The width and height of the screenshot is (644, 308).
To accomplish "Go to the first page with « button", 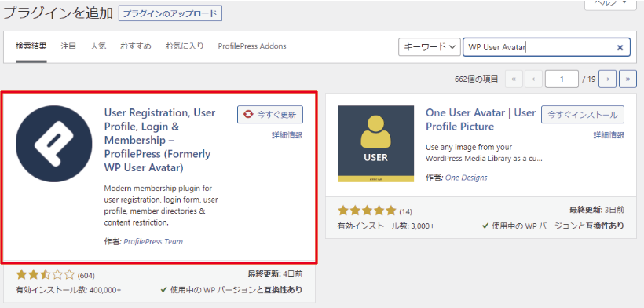I will (x=514, y=79).
